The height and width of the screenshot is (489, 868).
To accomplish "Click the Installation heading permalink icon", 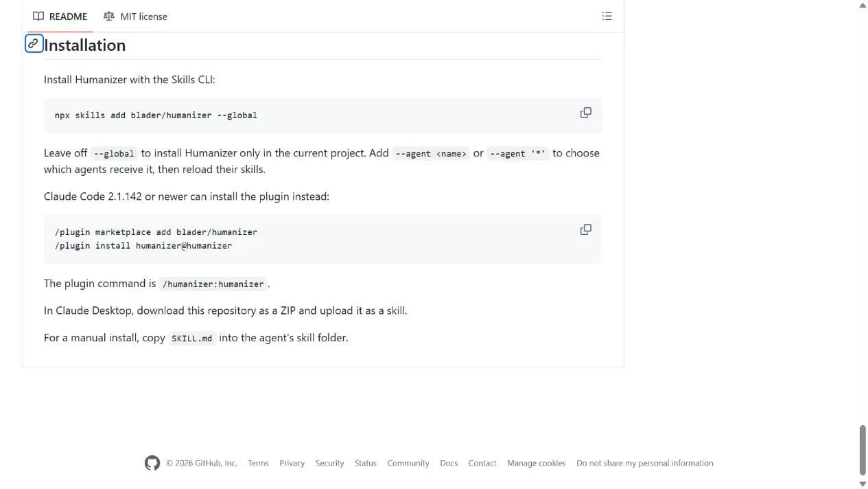I will click(34, 43).
